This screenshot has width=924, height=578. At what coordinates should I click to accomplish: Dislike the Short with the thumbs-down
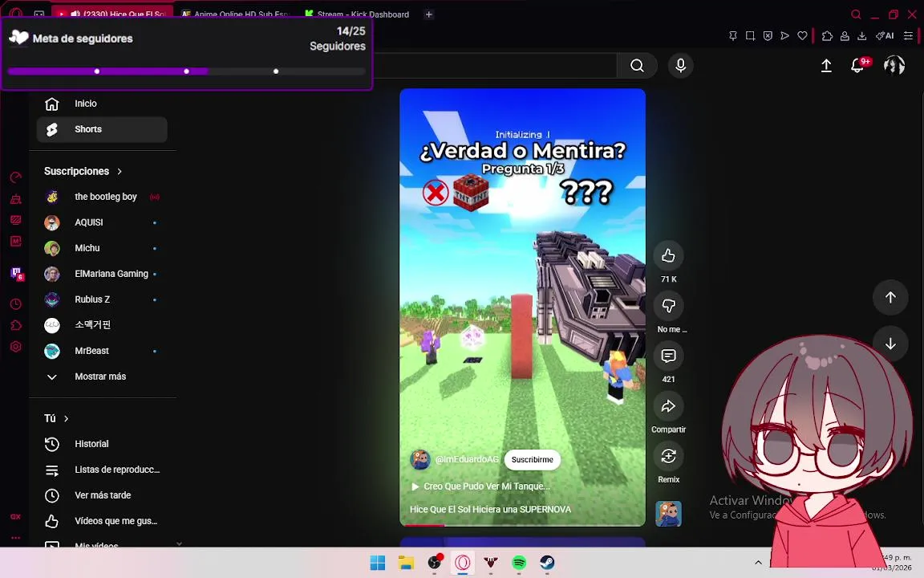[x=668, y=306]
